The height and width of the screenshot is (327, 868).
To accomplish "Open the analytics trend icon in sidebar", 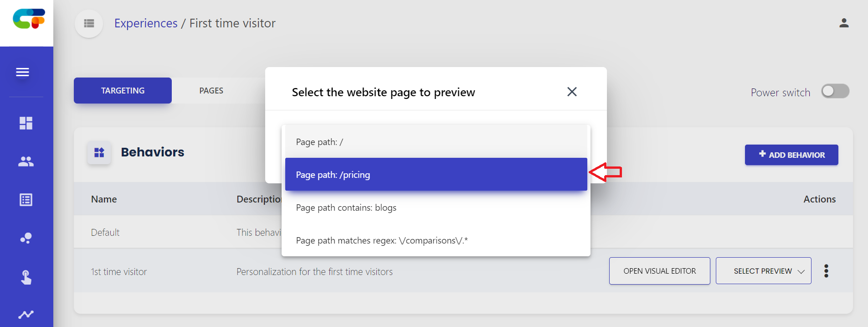I will point(26,315).
